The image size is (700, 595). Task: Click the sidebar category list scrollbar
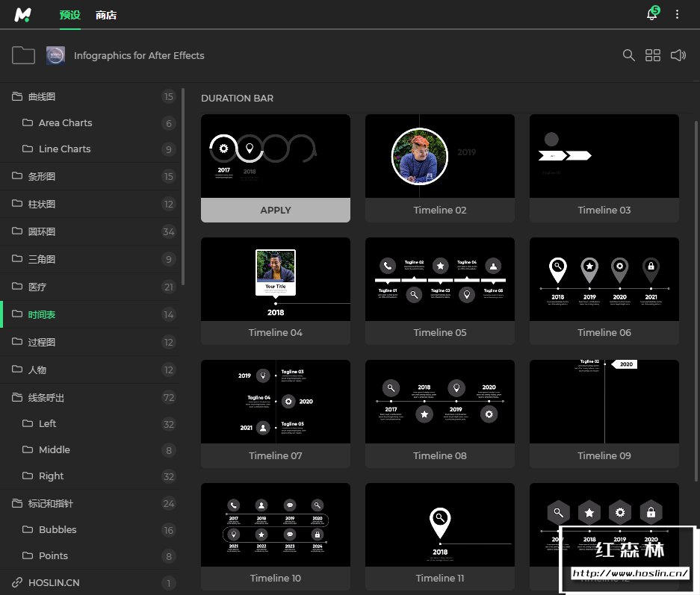tap(183, 187)
